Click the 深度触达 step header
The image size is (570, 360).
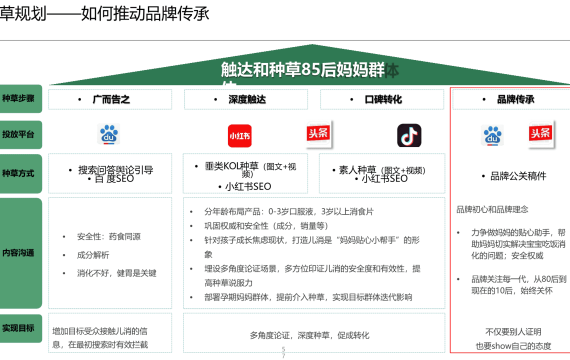pyautogui.click(x=246, y=99)
